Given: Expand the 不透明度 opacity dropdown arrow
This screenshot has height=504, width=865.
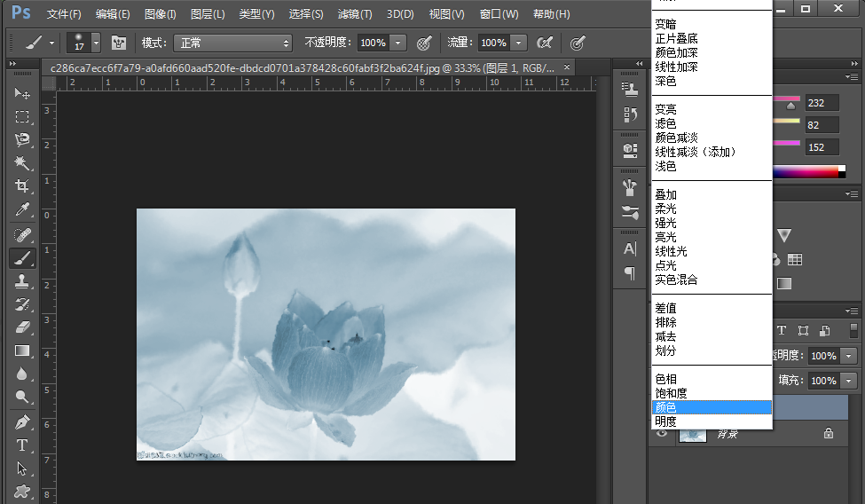Looking at the screenshot, I should click(x=398, y=43).
